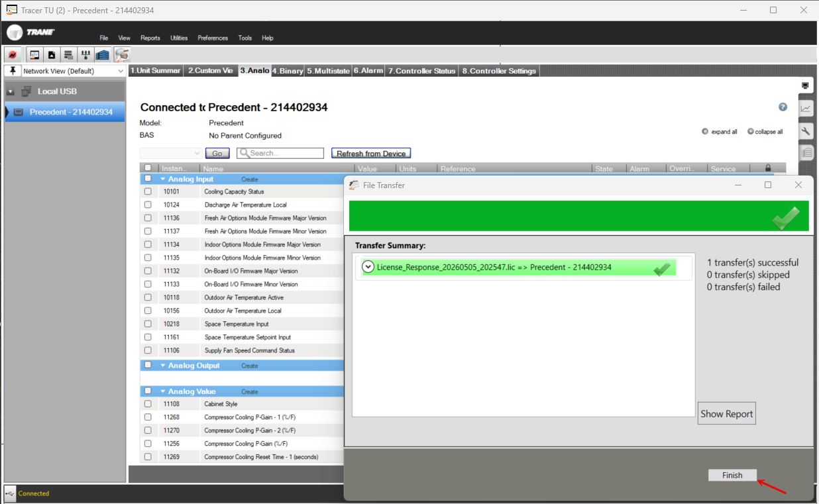
Task: Check the Outdoor Air Temperature Active checkbox
Action: (148, 297)
